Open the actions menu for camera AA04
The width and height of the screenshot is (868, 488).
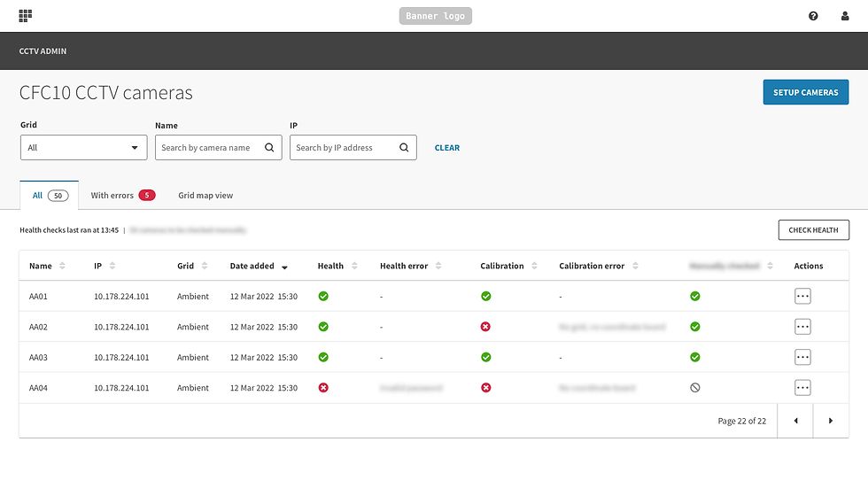click(802, 387)
